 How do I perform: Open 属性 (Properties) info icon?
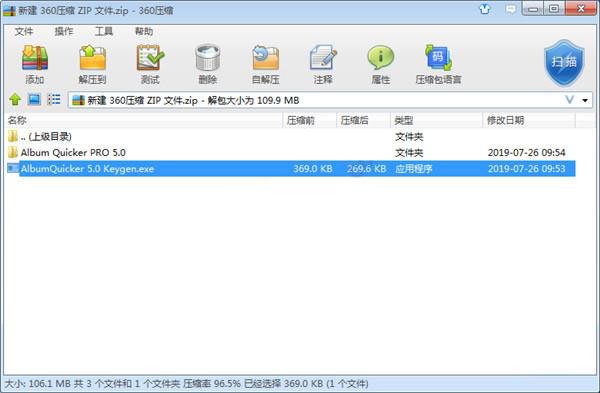tap(380, 64)
